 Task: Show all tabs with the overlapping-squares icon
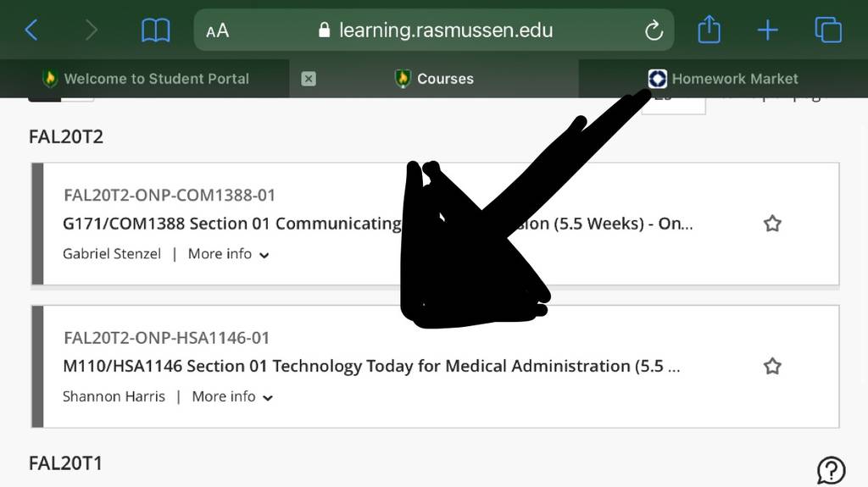(x=828, y=30)
